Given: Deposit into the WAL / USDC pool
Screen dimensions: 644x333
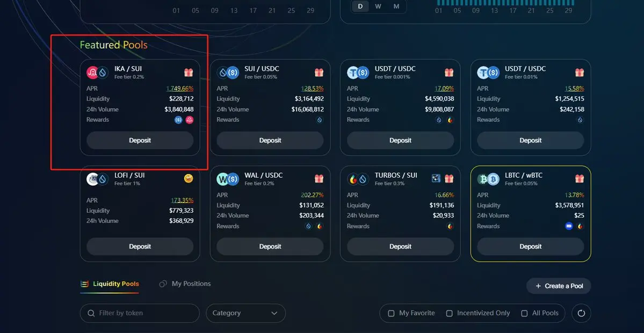Looking at the screenshot, I should 270,247.
